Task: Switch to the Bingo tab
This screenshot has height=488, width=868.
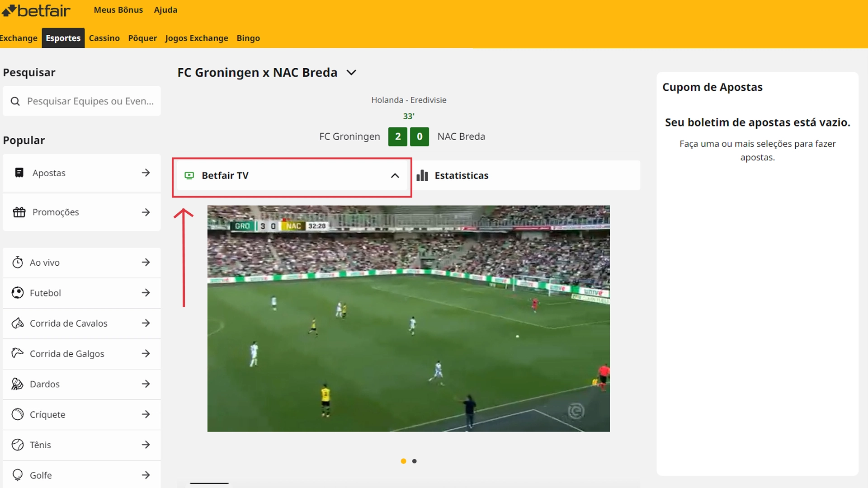Action: pos(248,38)
